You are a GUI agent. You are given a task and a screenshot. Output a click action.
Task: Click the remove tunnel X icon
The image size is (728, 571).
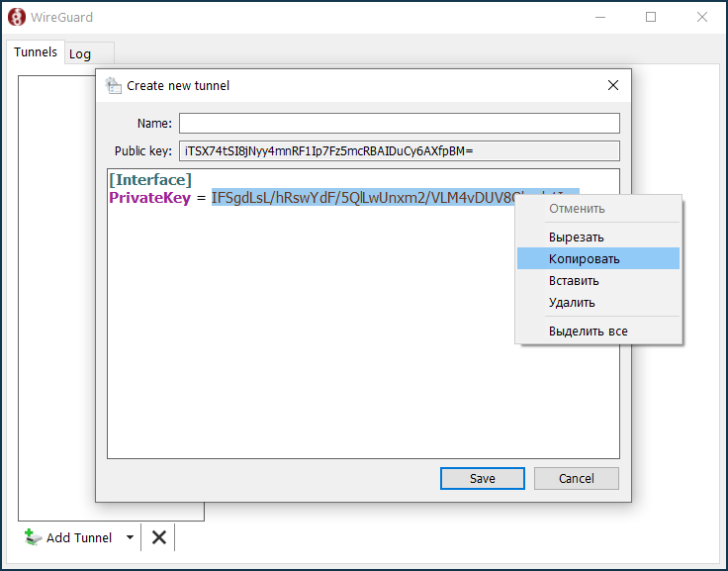pyautogui.click(x=158, y=537)
